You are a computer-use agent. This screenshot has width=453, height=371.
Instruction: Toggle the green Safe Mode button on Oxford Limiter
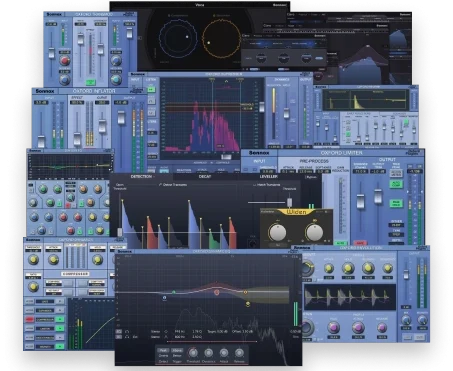396,203
